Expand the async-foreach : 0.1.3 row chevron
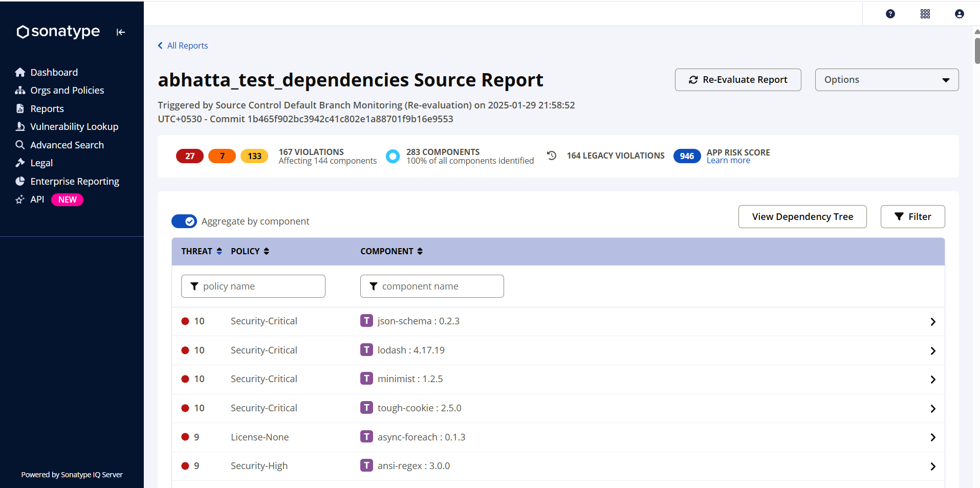Screen dimensions: 980x488 pos(933,437)
